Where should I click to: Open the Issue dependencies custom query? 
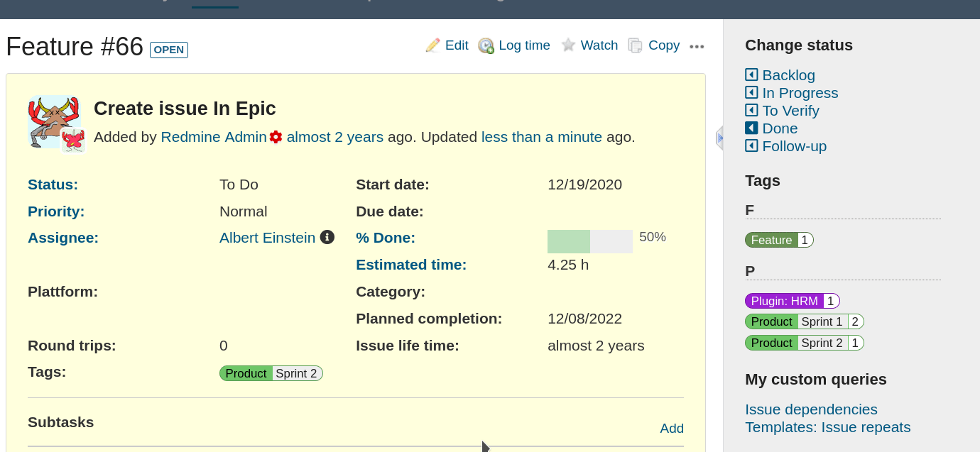point(811,409)
